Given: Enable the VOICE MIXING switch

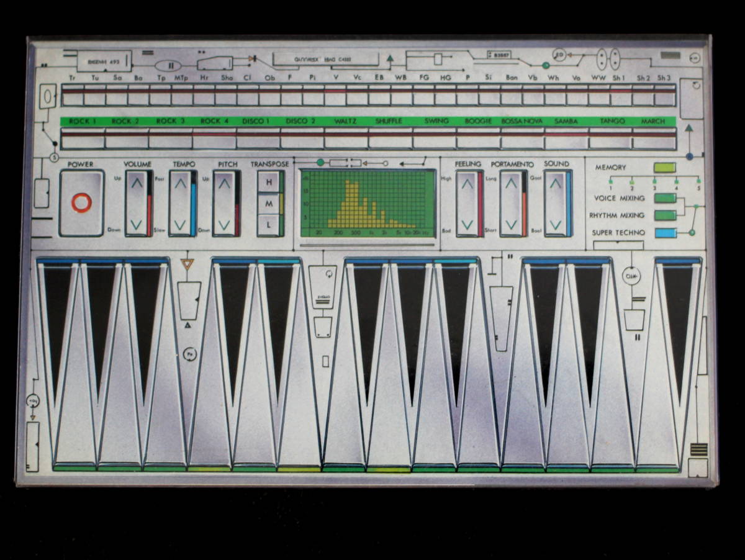Looking at the screenshot, I should coord(666,198).
